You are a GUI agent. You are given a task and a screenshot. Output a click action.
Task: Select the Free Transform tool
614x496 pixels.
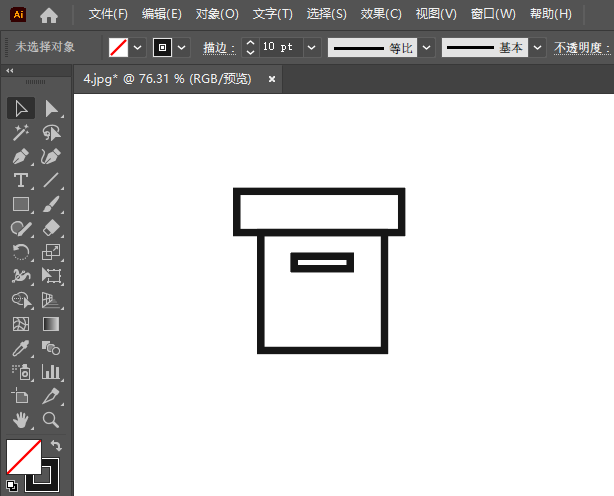coord(51,276)
